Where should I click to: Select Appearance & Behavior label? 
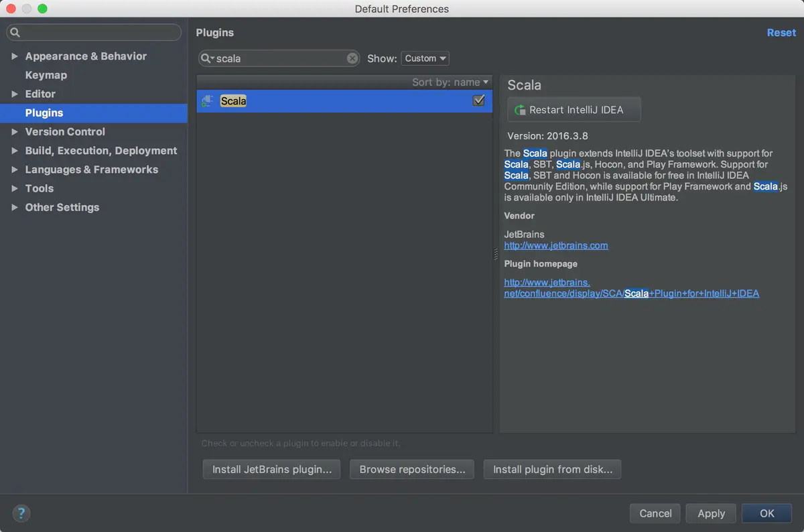(86, 56)
